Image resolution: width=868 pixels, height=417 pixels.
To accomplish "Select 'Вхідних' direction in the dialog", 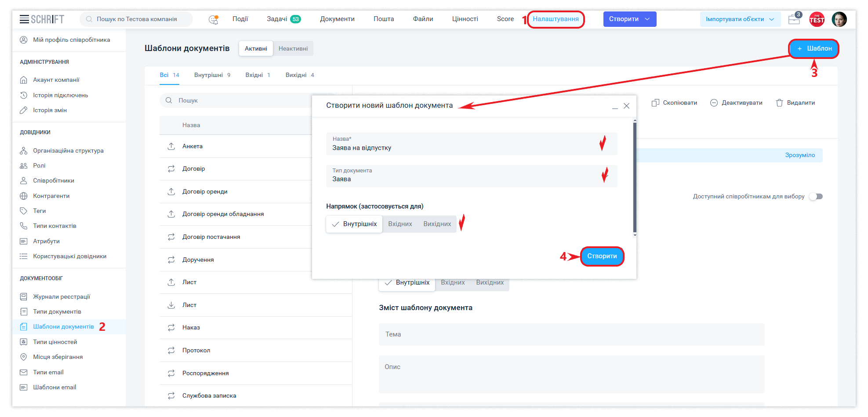I will pyautogui.click(x=400, y=224).
